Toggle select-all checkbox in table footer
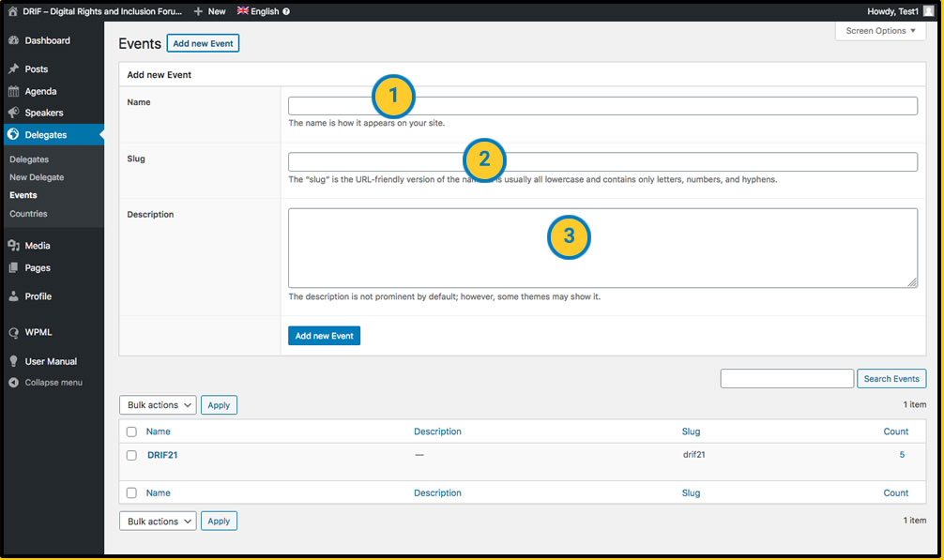944x560 pixels. tap(131, 492)
